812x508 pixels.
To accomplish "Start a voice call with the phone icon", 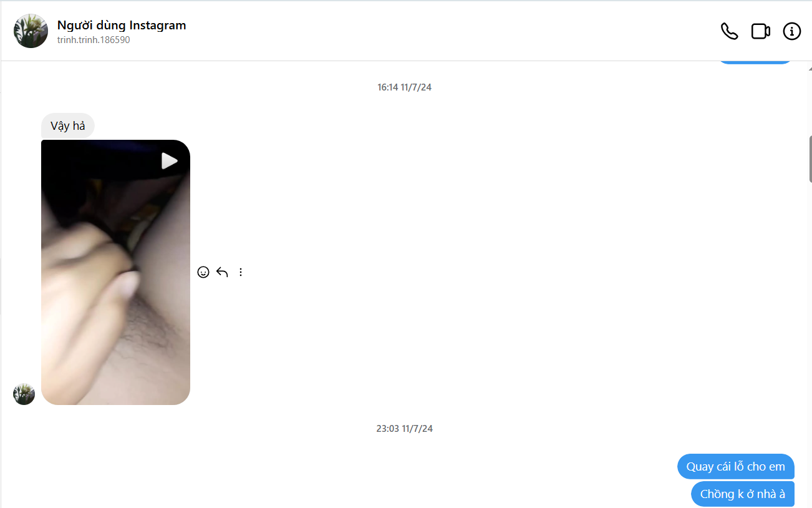I will click(729, 31).
